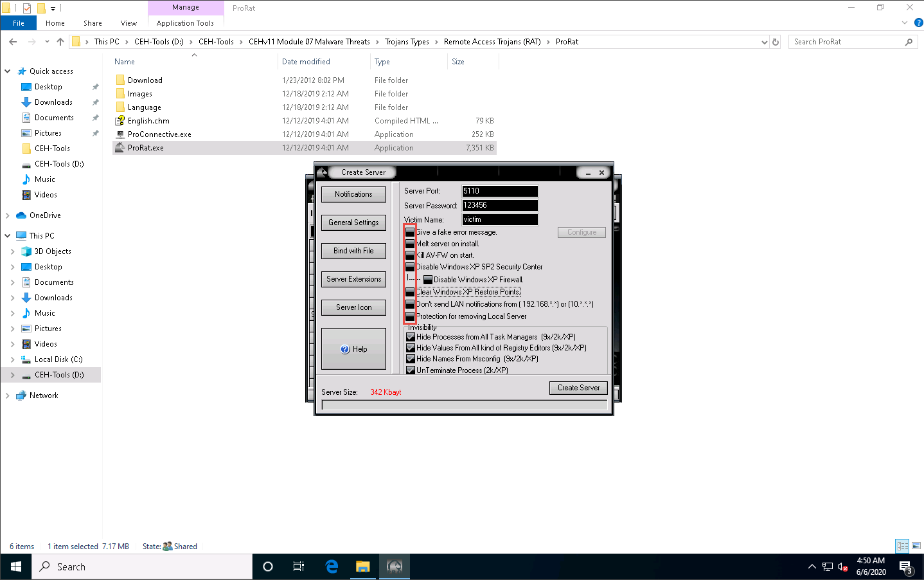924x580 pixels.
Task: Click the Images folder icon
Action: pyautogui.click(x=120, y=94)
